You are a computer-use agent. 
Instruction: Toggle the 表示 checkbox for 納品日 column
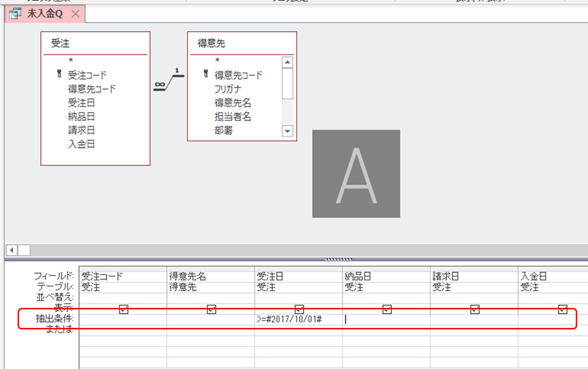tap(387, 309)
